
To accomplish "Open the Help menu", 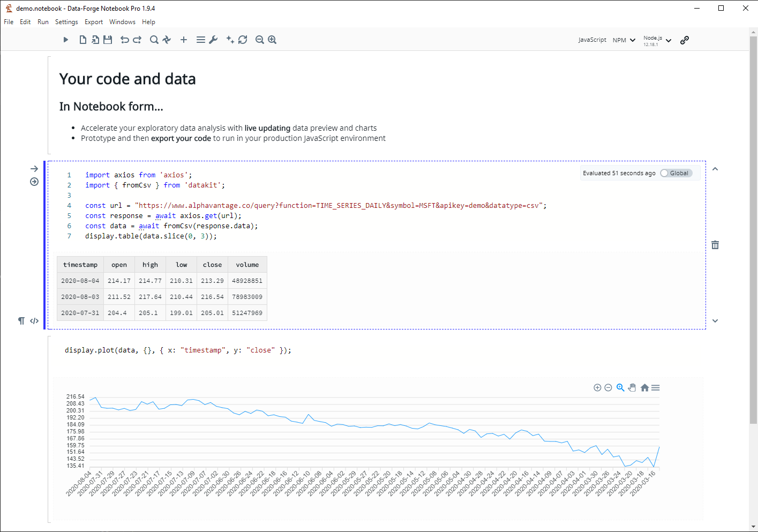I will [x=148, y=22].
